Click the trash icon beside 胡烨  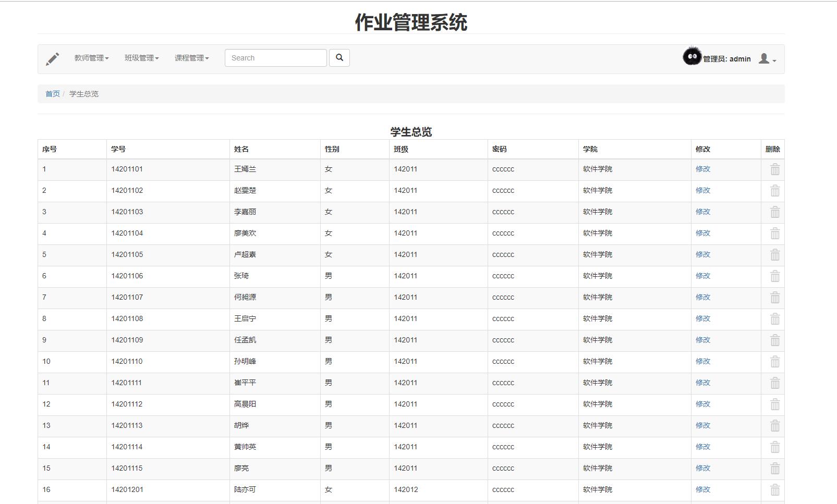coord(774,425)
